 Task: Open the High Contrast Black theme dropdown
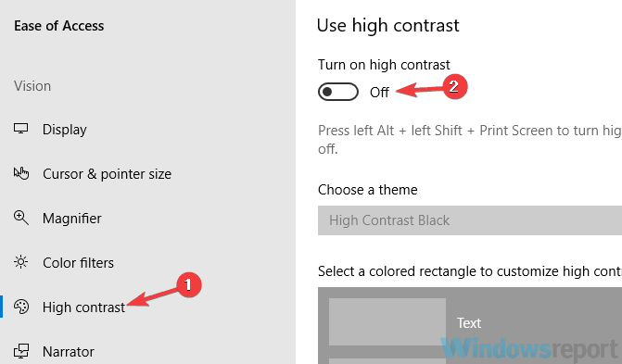point(470,220)
